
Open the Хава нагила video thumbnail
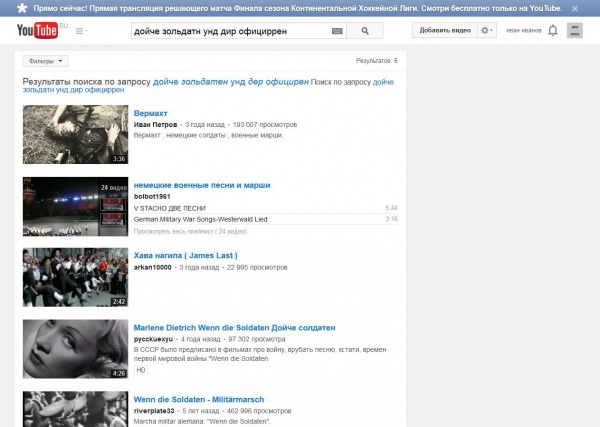click(x=75, y=277)
